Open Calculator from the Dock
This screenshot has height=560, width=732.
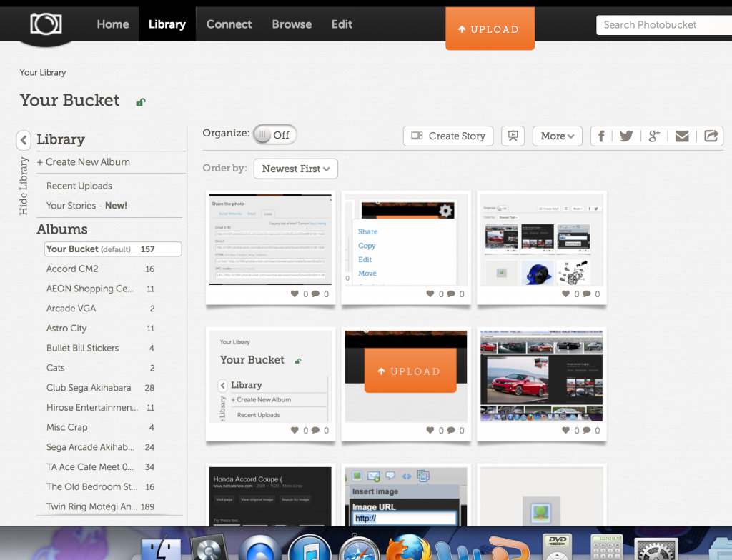[x=606, y=547]
